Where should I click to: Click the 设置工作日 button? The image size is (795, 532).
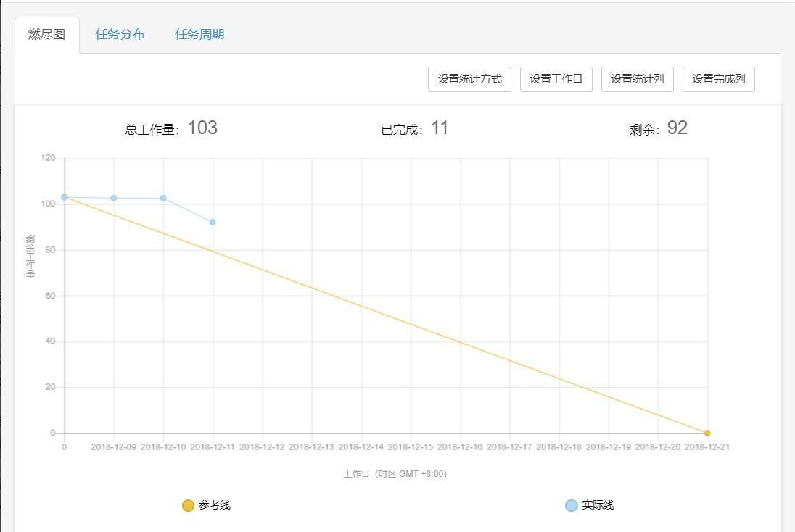coord(556,79)
